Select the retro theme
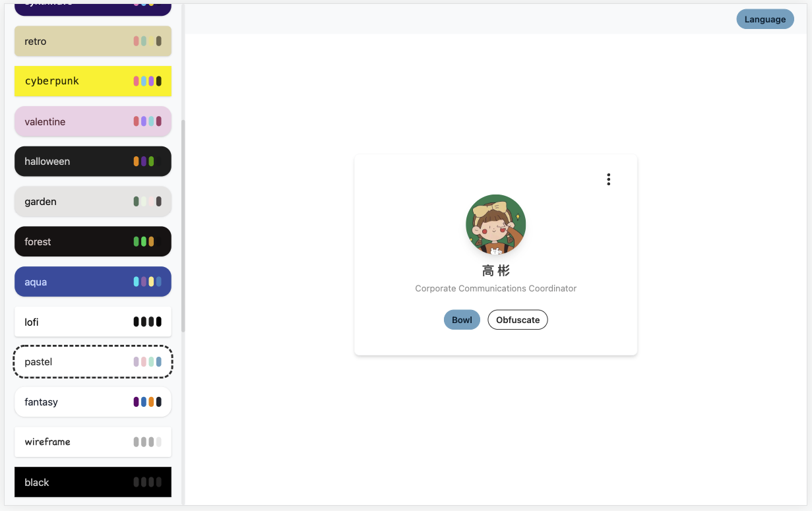This screenshot has height=511, width=812. pos(93,41)
